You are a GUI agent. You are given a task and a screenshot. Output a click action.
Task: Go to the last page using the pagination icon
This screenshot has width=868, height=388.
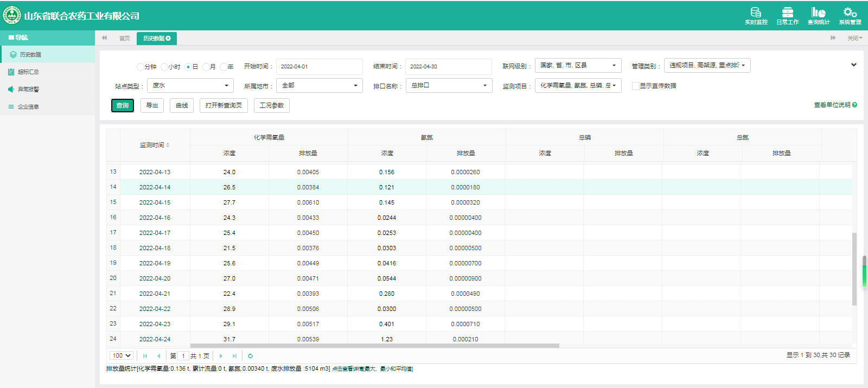click(234, 356)
